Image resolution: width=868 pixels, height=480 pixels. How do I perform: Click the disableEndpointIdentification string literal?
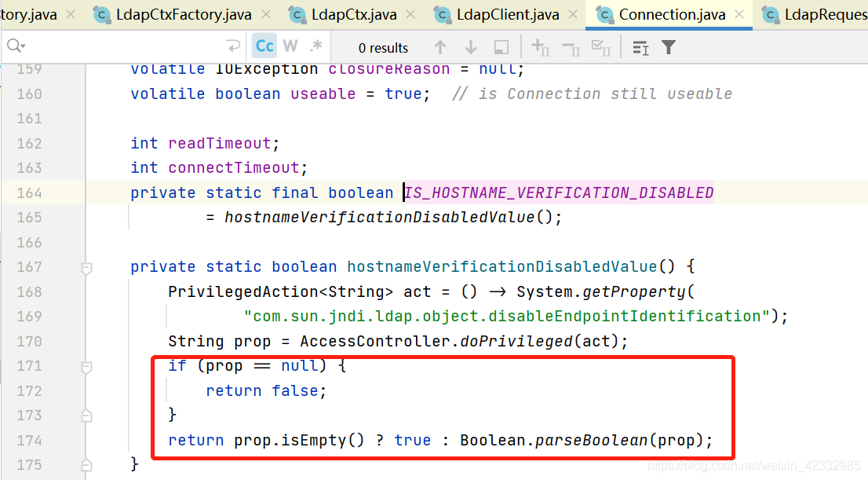pos(506,316)
